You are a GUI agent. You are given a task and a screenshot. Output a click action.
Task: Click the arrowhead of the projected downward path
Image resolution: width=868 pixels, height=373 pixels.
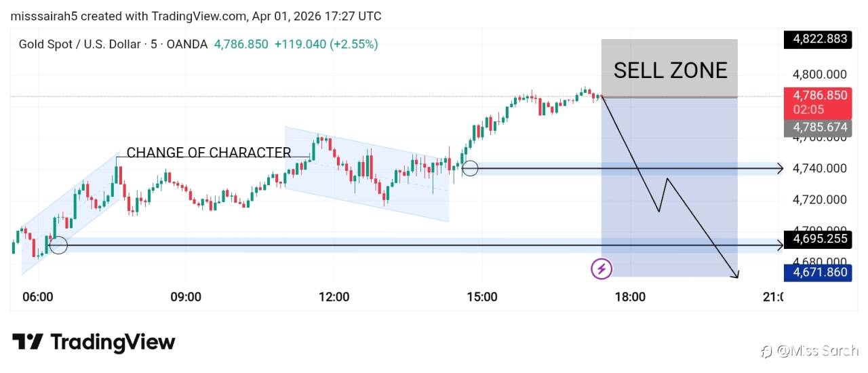pyautogui.click(x=735, y=275)
